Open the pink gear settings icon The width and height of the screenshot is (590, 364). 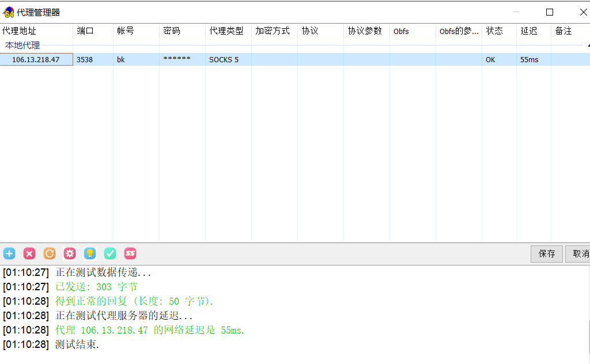(x=70, y=254)
